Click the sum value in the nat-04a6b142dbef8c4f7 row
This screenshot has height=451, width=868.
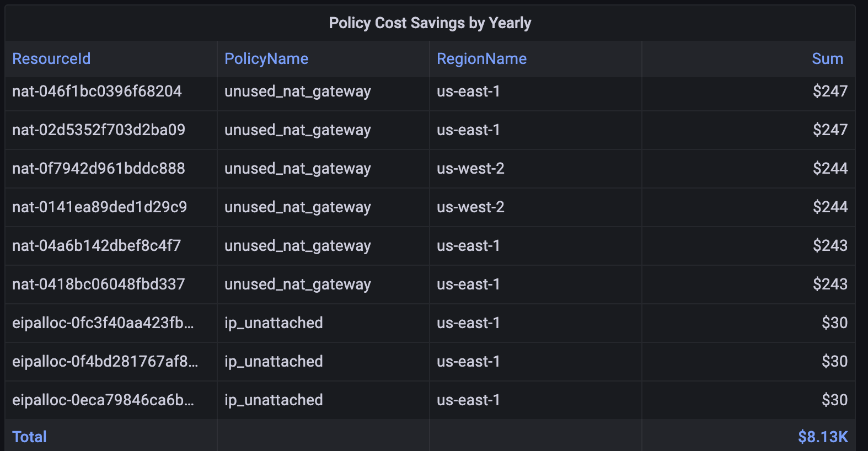pyautogui.click(x=829, y=246)
